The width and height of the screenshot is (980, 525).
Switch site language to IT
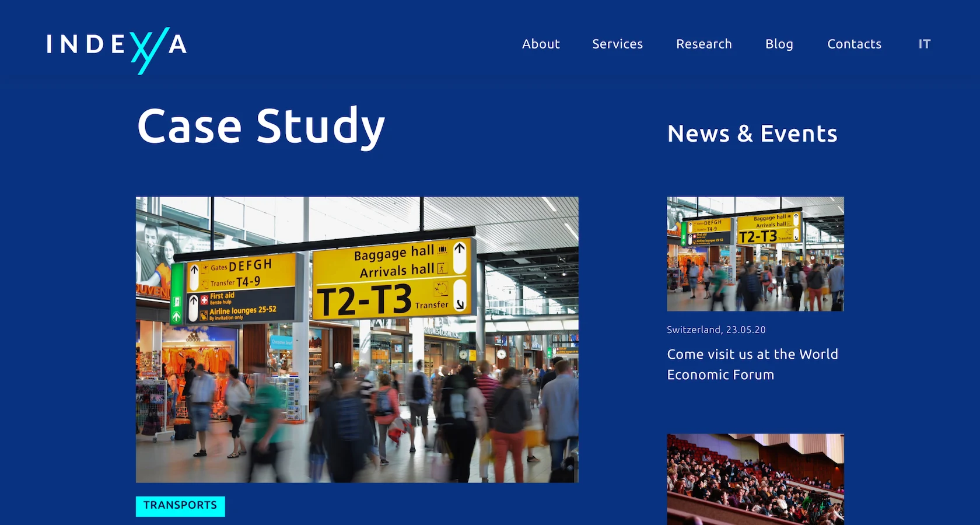click(x=923, y=44)
